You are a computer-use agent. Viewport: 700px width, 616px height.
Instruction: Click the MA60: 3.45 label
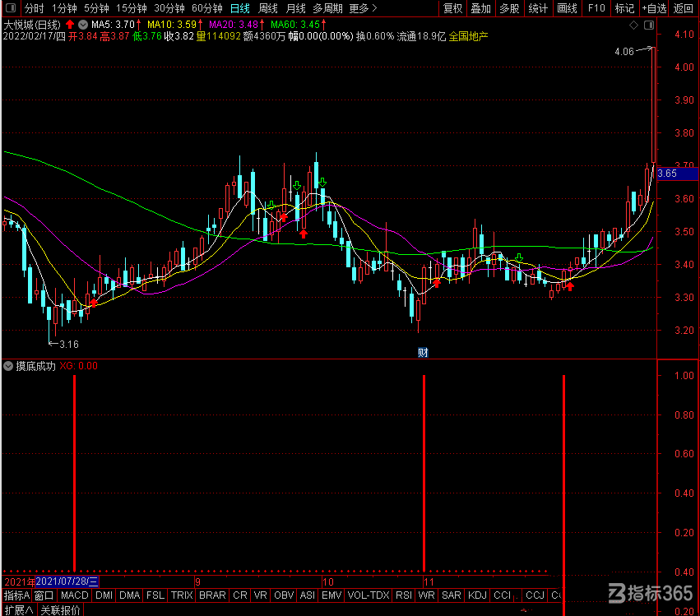tap(295, 25)
